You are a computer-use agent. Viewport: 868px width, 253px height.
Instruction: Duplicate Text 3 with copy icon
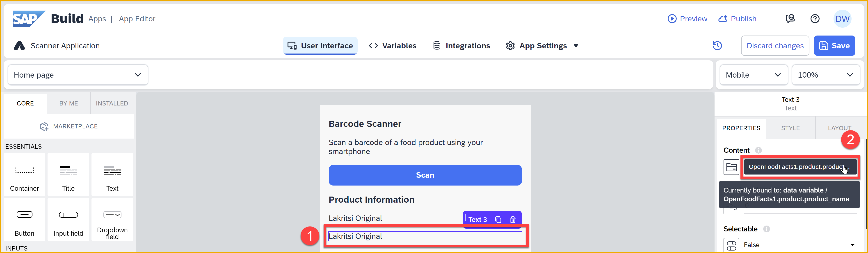(498, 220)
